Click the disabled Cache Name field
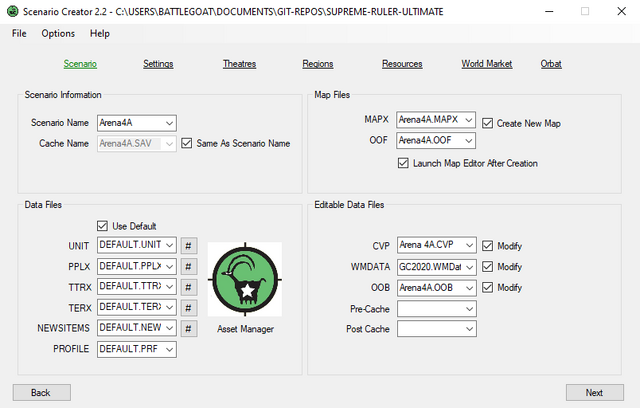640x408 pixels. pyautogui.click(x=137, y=144)
